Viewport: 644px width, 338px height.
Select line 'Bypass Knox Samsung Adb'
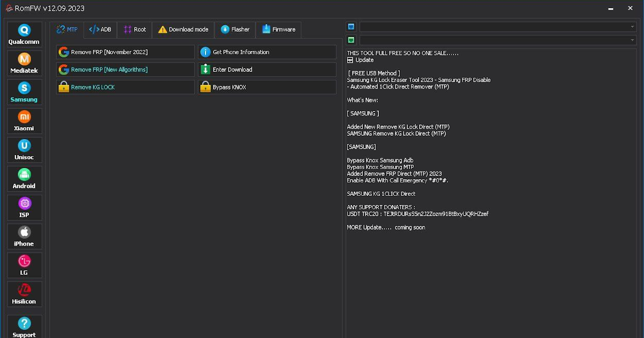380,160
